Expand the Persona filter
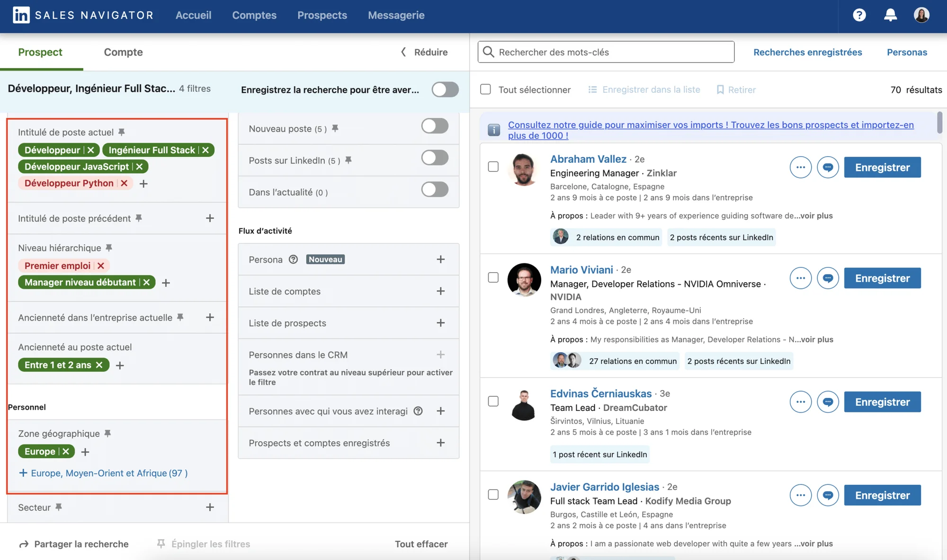 [x=440, y=259]
